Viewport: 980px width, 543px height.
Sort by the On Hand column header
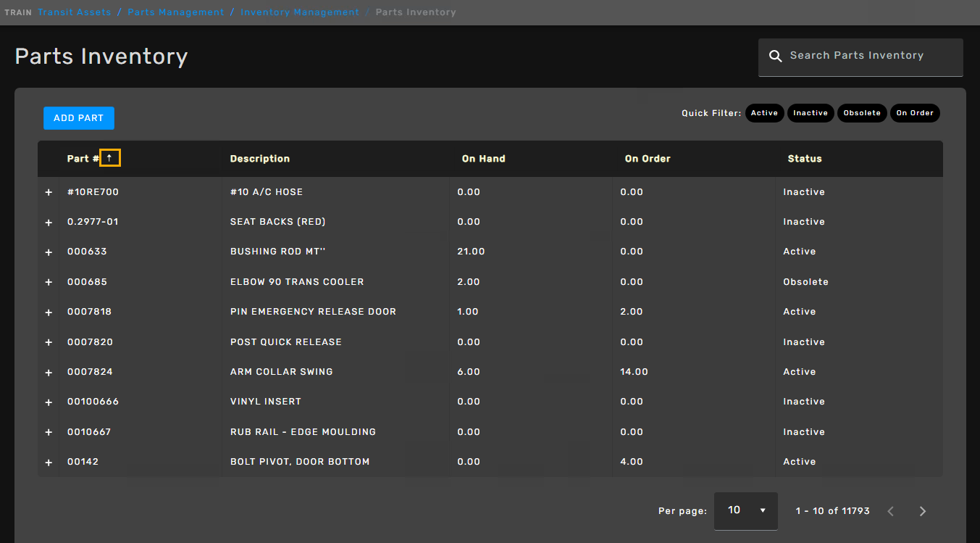(x=483, y=159)
